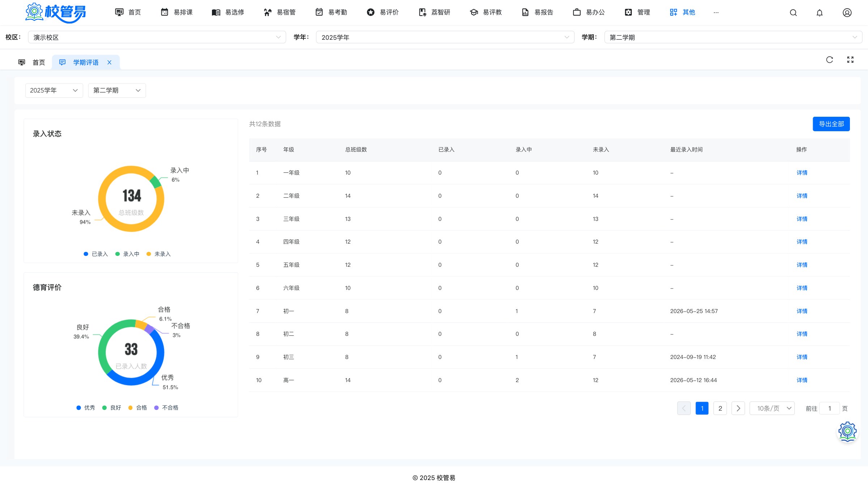Expand the 第二学期 filter dropdown in panel
This screenshot has height=488, width=868.
(117, 90)
